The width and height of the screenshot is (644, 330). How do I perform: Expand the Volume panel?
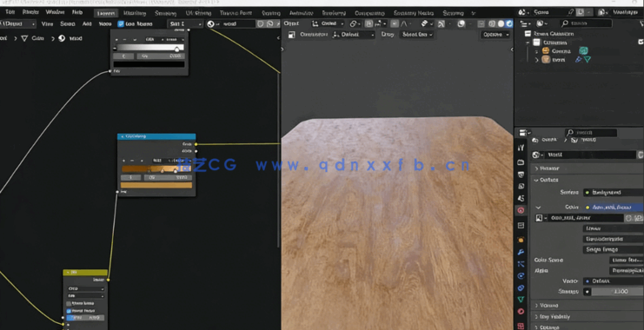coord(537,306)
